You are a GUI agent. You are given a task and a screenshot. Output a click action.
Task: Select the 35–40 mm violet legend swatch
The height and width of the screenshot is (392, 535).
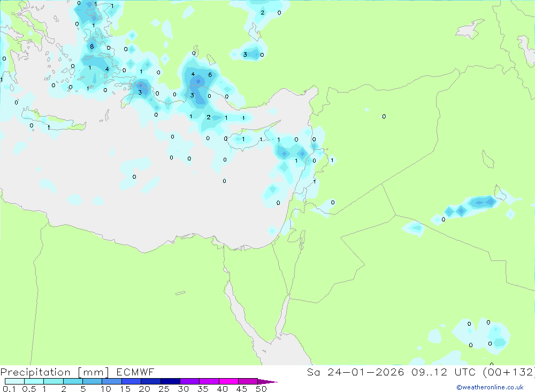pos(209,381)
